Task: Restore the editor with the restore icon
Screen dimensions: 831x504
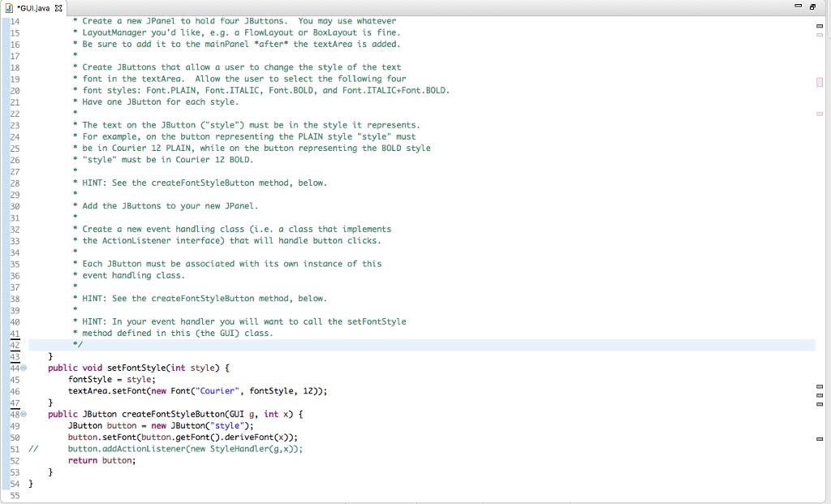Action: [814, 6]
